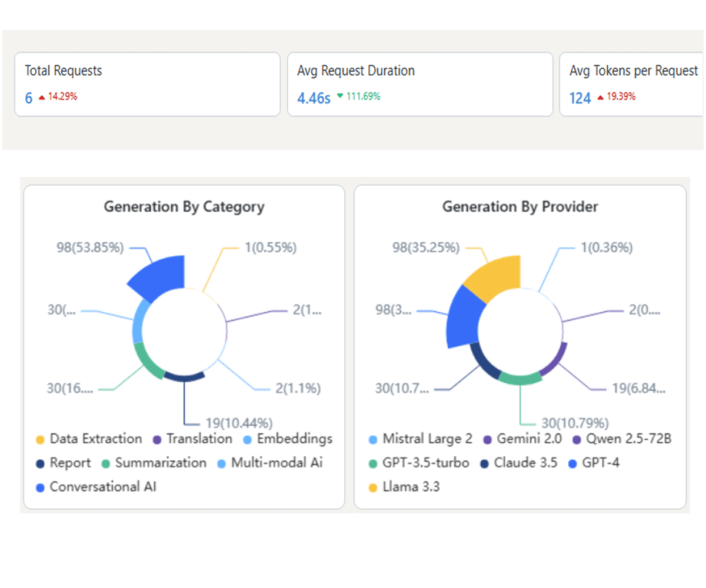Hide the Embeddings legend entry
The width and height of the screenshot is (706, 588).
click(288, 439)
